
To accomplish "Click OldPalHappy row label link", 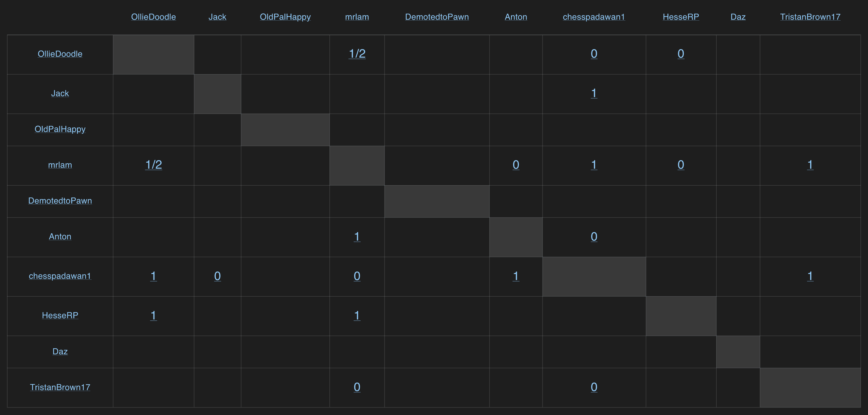I will coord(60,129).
